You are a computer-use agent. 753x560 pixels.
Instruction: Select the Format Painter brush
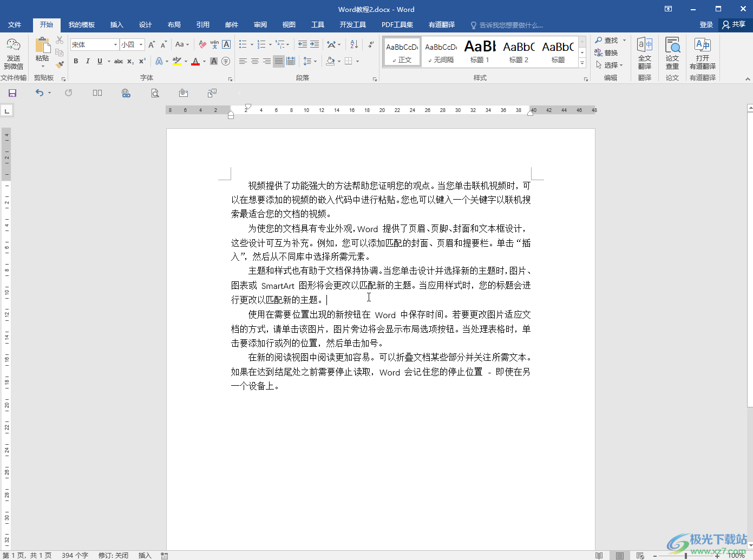(x=60, y=64)
